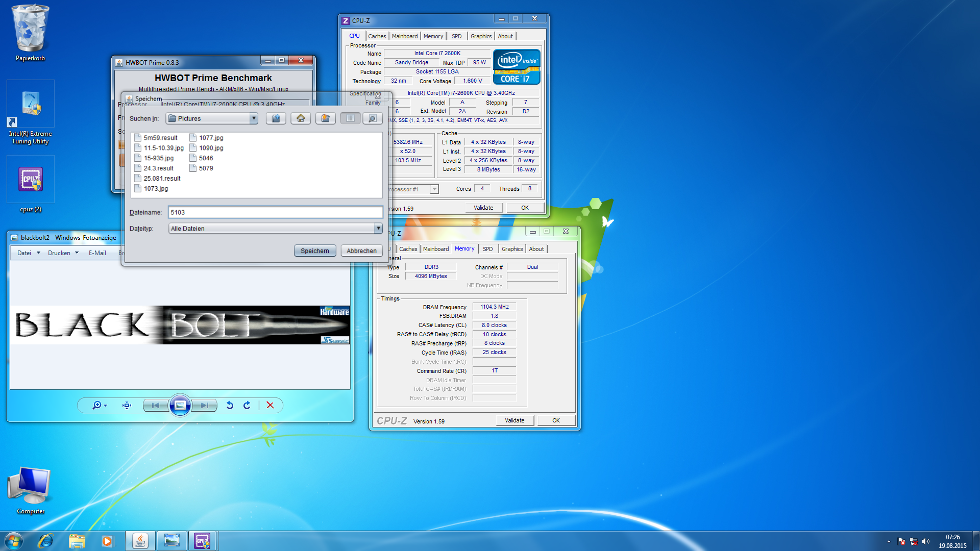Expand the Processor #1 selection dropdown
980x551 pixels.
pos(434,189)
